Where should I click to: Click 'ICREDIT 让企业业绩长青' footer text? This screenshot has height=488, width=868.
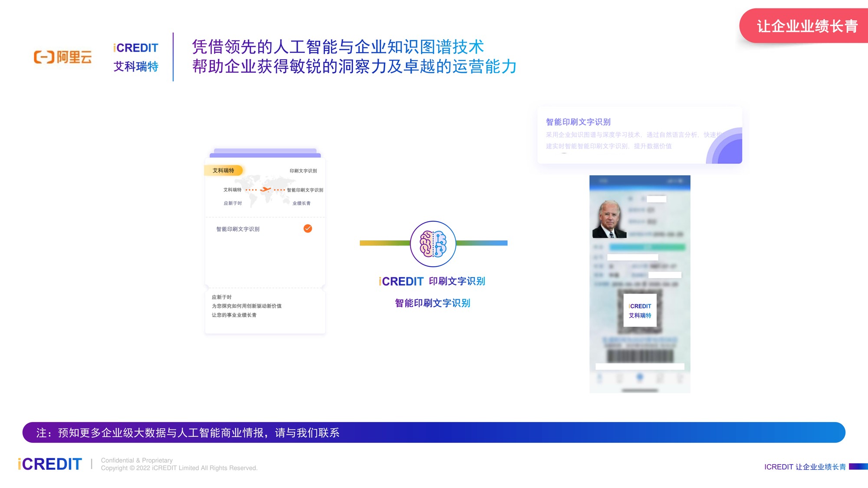(805, 467)
